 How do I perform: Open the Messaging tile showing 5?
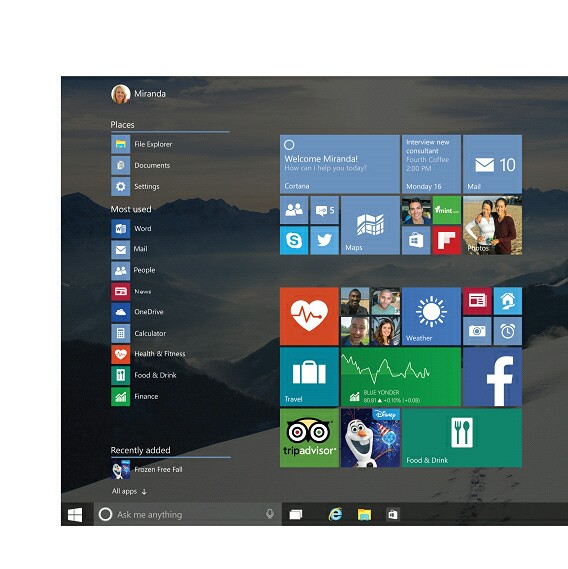click(324, 210)
